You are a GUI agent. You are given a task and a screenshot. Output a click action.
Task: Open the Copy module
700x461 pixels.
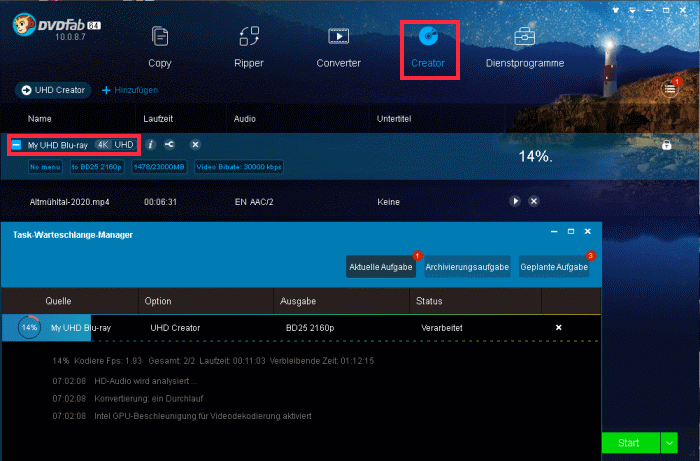click(160, 47)
